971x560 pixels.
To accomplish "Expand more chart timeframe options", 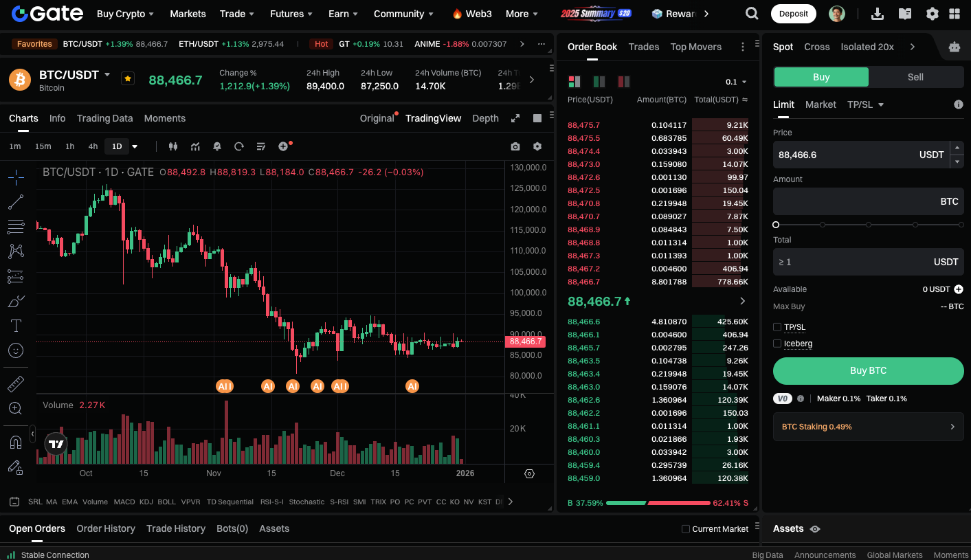I will click(135, 146).
